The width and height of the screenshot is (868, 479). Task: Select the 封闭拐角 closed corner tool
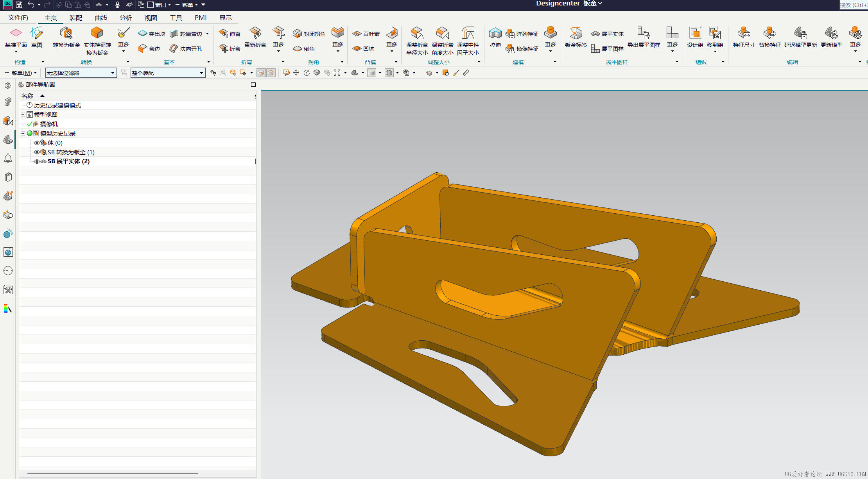(309, 34)
